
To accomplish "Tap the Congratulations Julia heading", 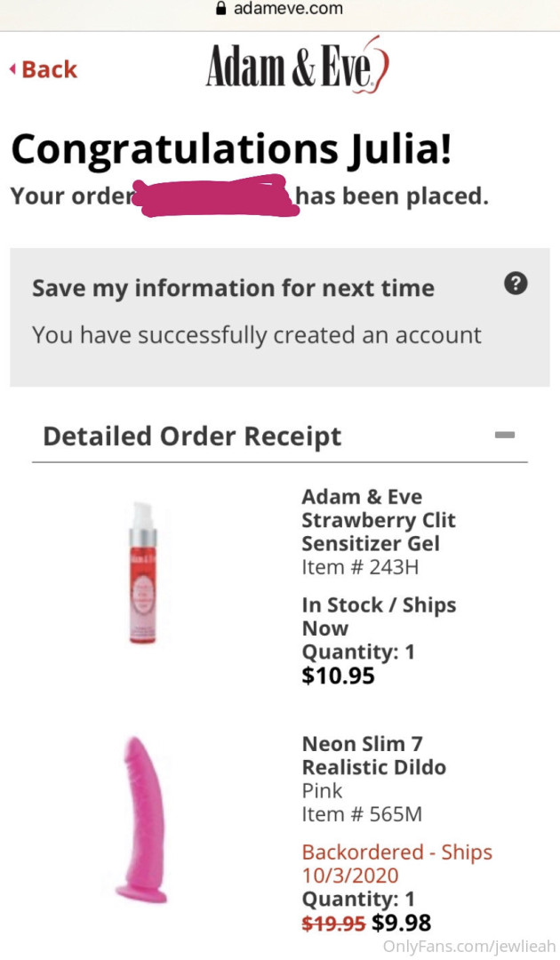I will pos(231,148).
